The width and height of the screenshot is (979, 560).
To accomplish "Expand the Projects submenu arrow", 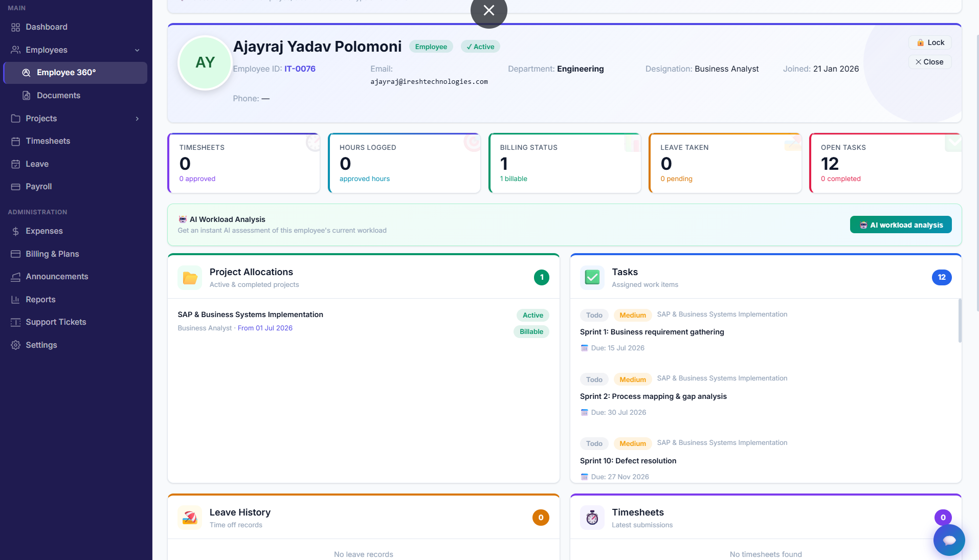I will [137, 119].
